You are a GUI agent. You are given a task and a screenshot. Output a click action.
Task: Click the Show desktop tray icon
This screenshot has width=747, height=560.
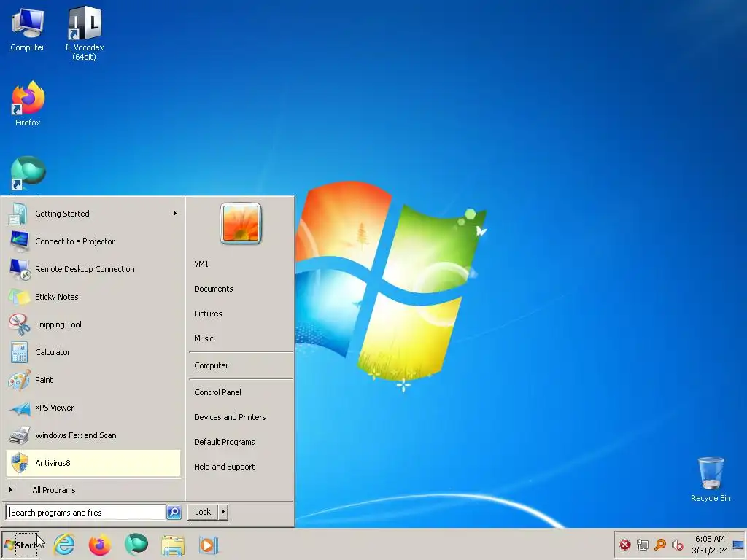coord(738,545)
